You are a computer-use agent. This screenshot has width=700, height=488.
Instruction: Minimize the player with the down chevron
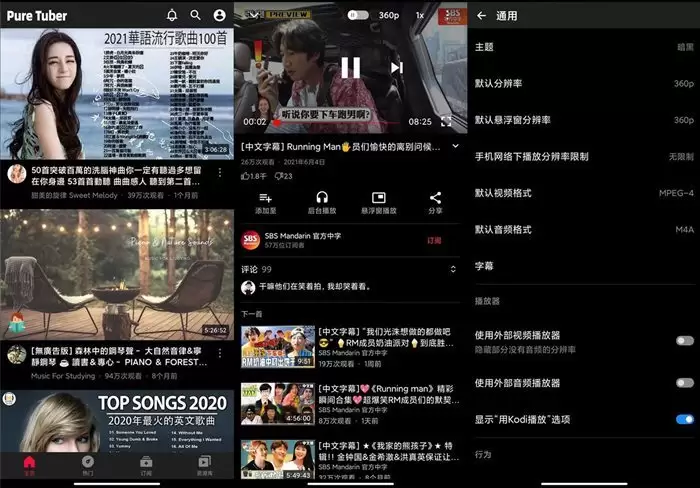[254, 15]
